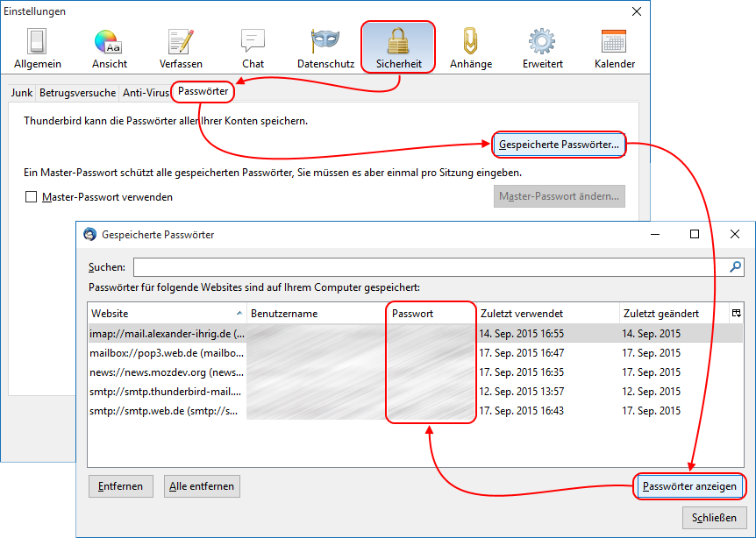
Task: Close the Einstellungen window
Action: (637, 11)
